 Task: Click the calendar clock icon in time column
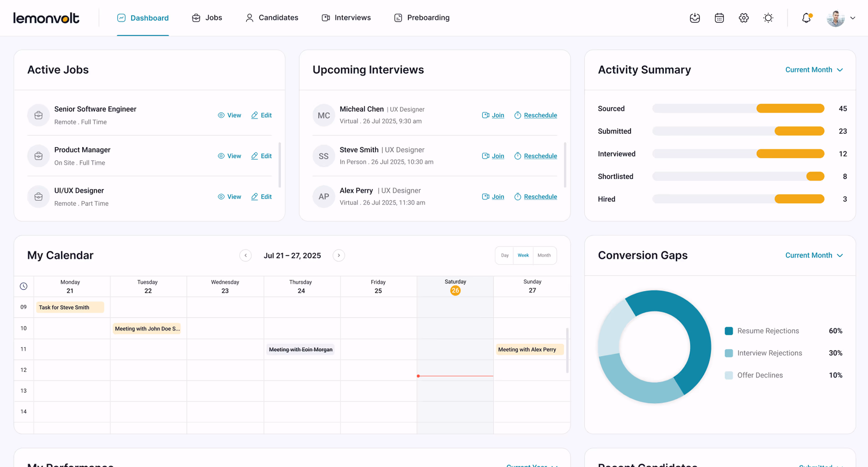(x=23, y=286)
